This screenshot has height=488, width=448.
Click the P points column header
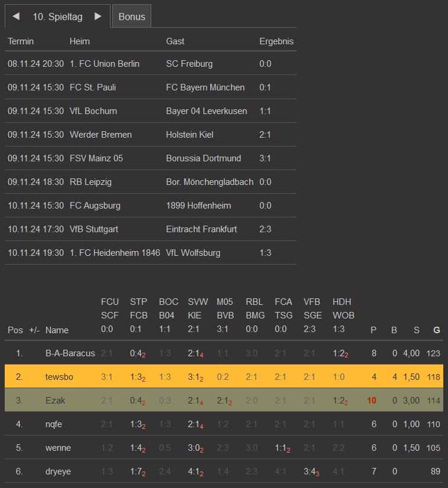pyautogui.click(x=374, y=330)
